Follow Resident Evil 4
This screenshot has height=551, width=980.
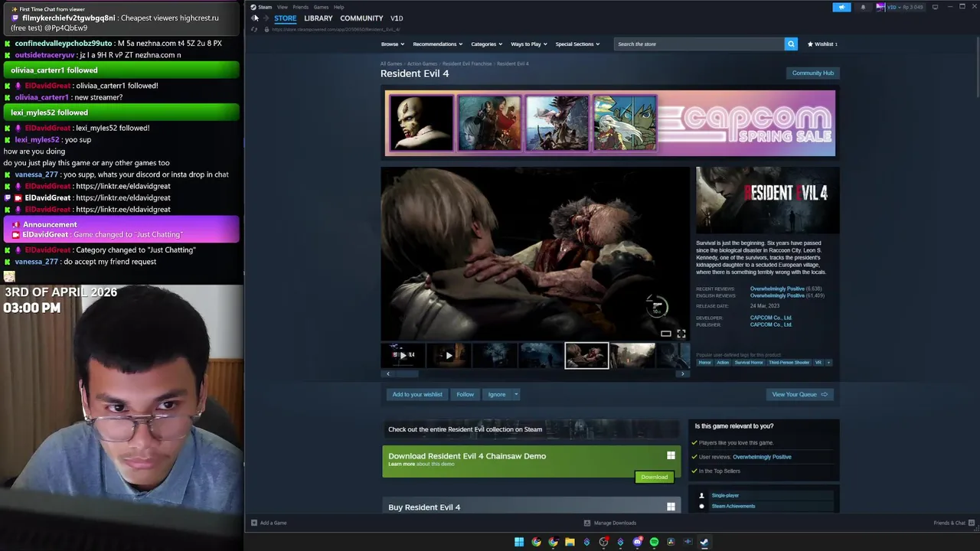tap(465, 394)
